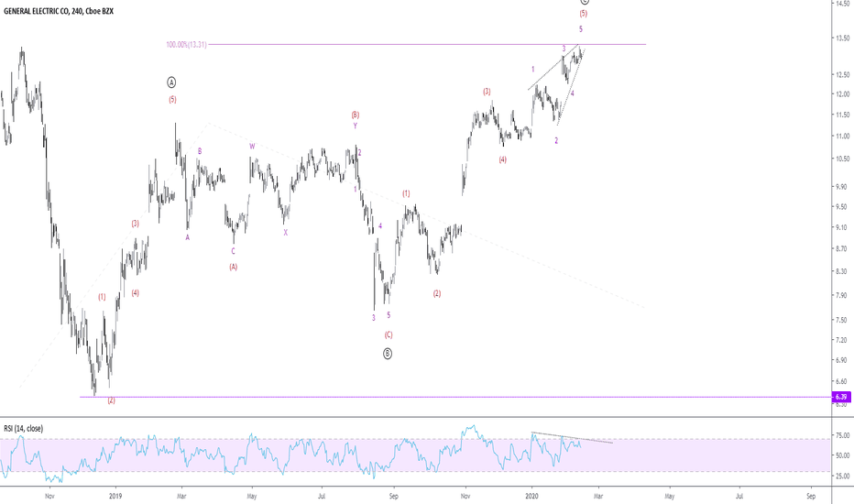The width and height of the screenshot is (854, 504).
Task: Click the circled B wave label
Action: point(388,354)
